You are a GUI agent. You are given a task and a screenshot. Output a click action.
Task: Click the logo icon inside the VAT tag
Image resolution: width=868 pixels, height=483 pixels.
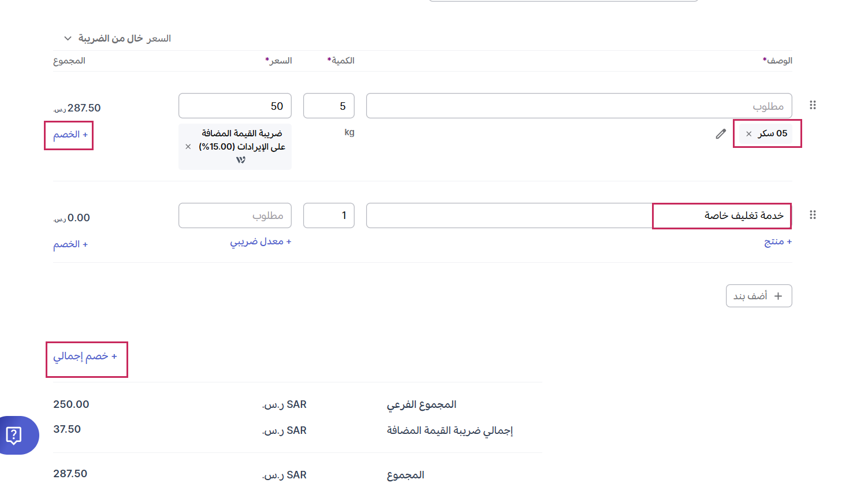[x=240, y=160]
